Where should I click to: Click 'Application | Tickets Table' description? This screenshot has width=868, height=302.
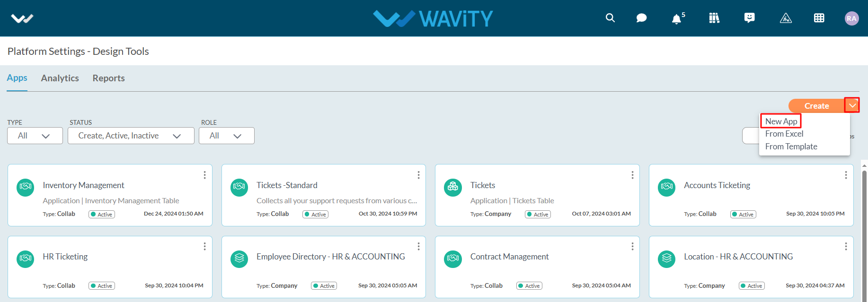512,201
